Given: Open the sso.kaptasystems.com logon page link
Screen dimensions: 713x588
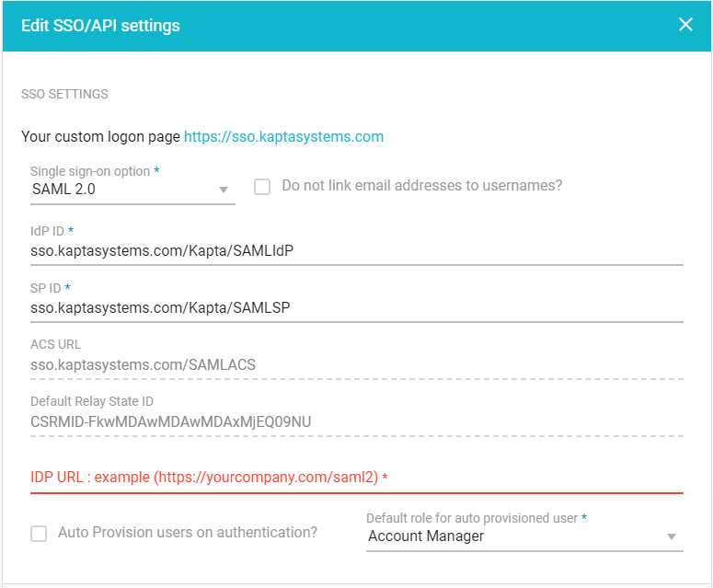Looking at the screenshot, I should pyautogui.click(x=283, y=137).
